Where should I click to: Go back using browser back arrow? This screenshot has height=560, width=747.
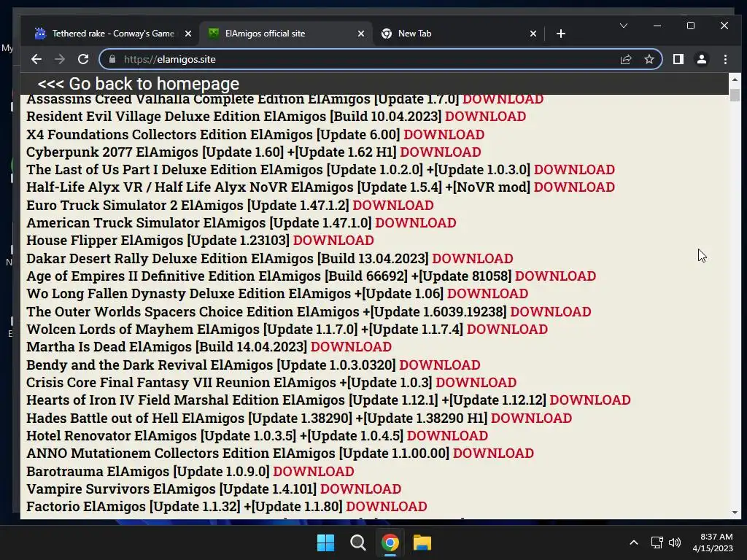point(36,59)
